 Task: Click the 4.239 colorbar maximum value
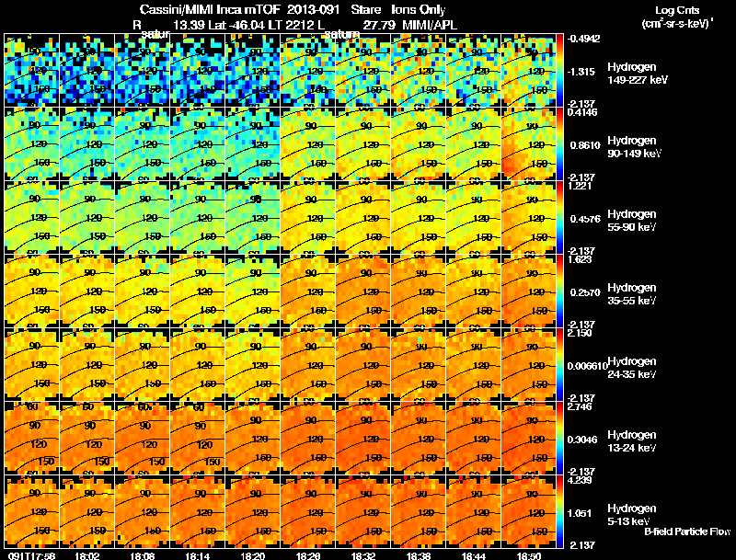click(580, 481)
